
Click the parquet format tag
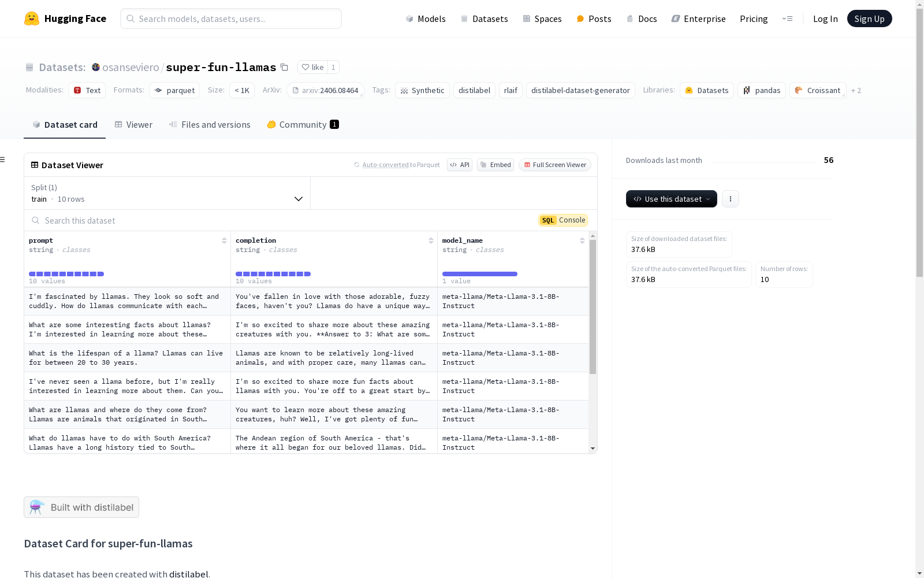[x=174, y=90]
